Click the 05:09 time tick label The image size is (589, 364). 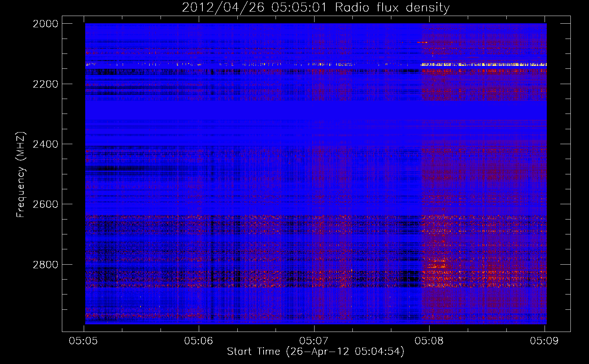point(544,341)
